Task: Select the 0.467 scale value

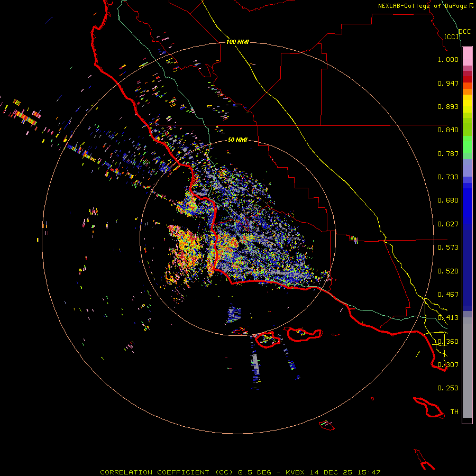Action: point(448,295)
